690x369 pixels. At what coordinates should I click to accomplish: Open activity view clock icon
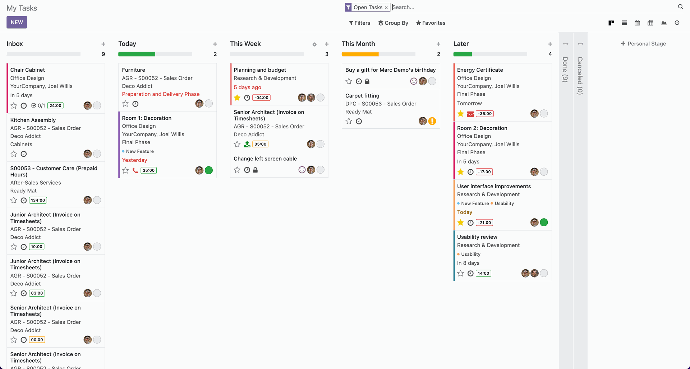tap(677, 23)
